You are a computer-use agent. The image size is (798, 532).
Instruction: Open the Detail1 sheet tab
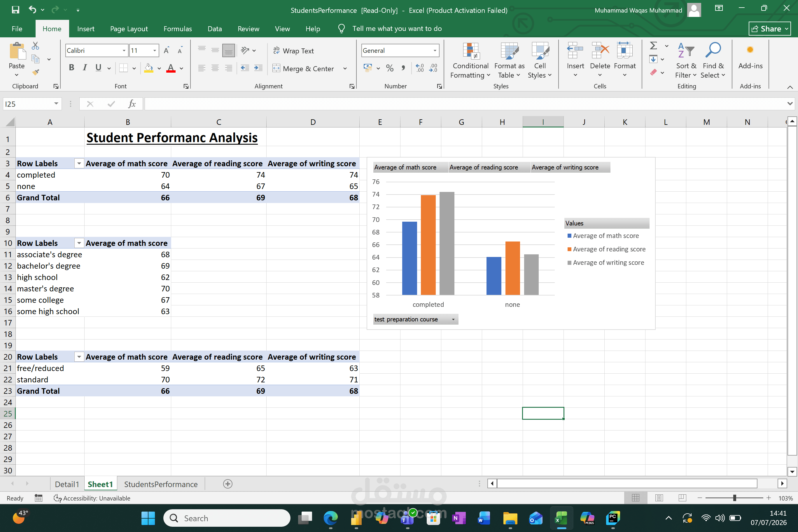[67, 484]
